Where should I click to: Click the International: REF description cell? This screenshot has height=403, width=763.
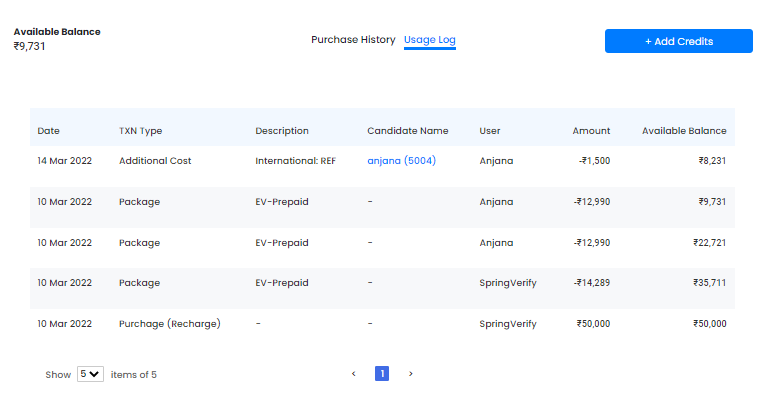click(x=295, y=161)
